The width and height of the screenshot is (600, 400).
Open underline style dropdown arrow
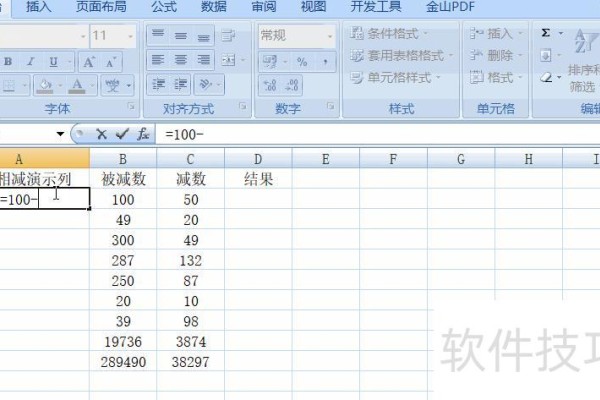[x=70, y=62]
